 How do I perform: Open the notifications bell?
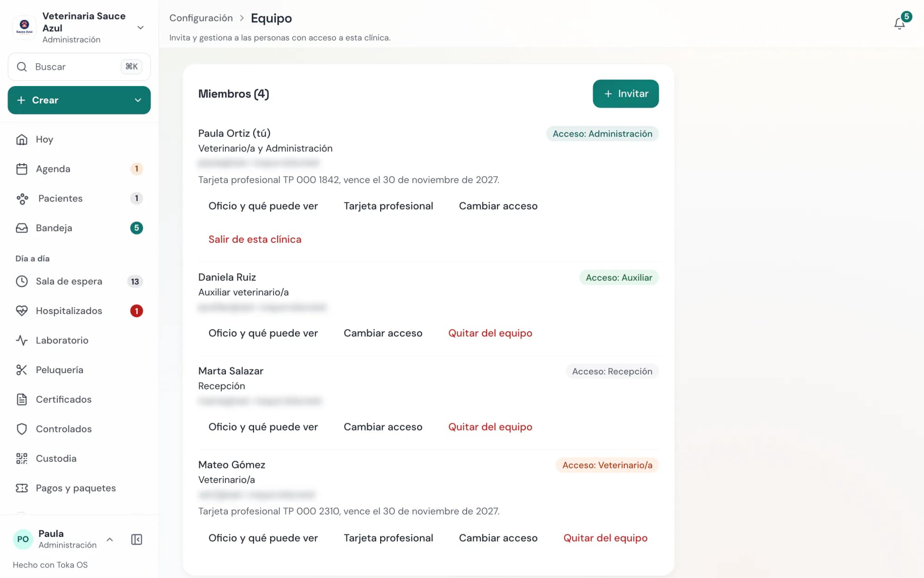tap(899, 23)
